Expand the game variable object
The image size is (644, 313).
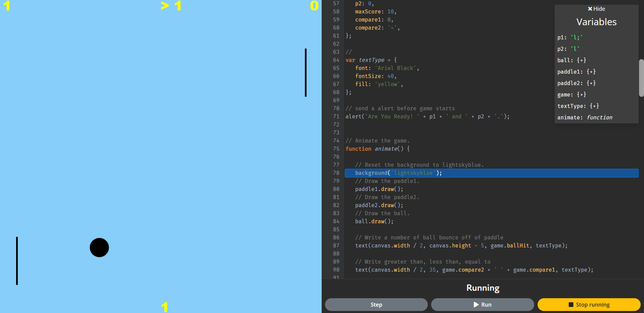tap(581, 94)
